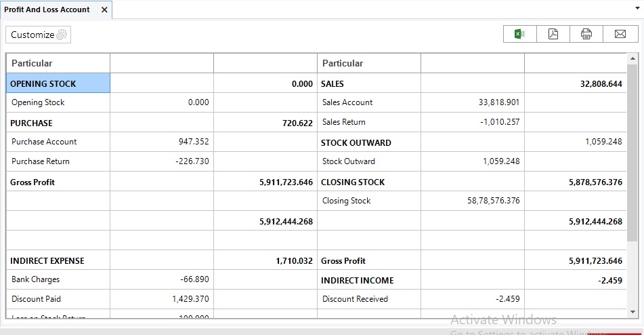The height and width of the screenshot is (335, 644).
Task: Click the Customize button
Action: (x=39, y=35)
